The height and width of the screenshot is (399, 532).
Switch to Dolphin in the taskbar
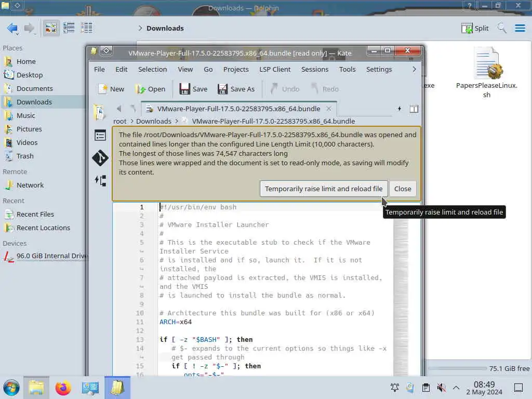[36, 388]
